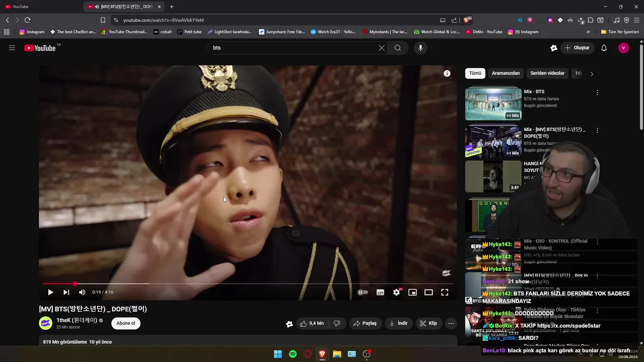Open Tüm Yer İşaretleri folder

click(620, 32)
